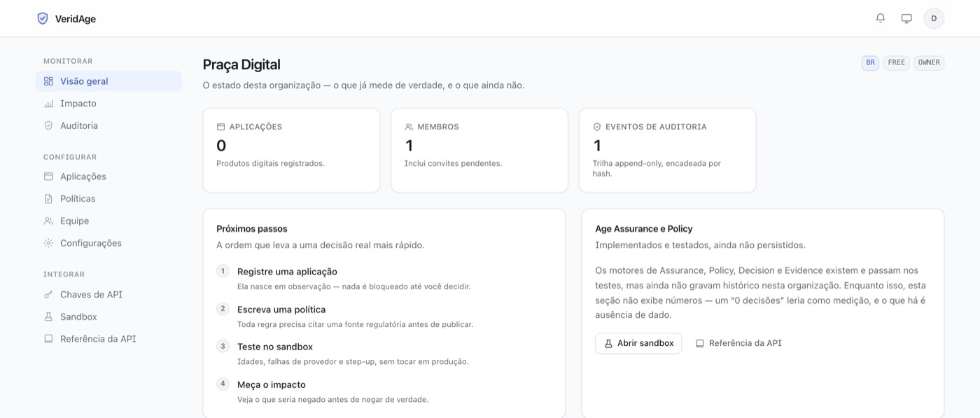Click the Abrir sandbox button
Viewport: 980px width, 418px height.
[638, 343]
